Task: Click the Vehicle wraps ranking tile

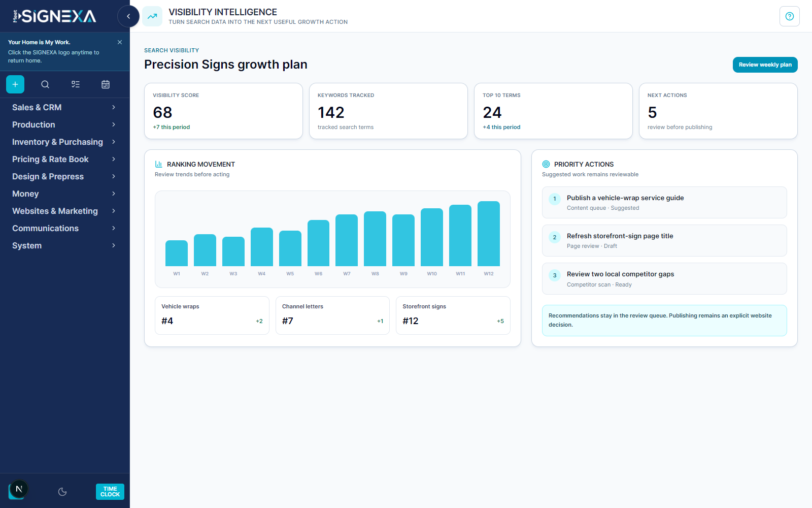Action: (212, 315)
